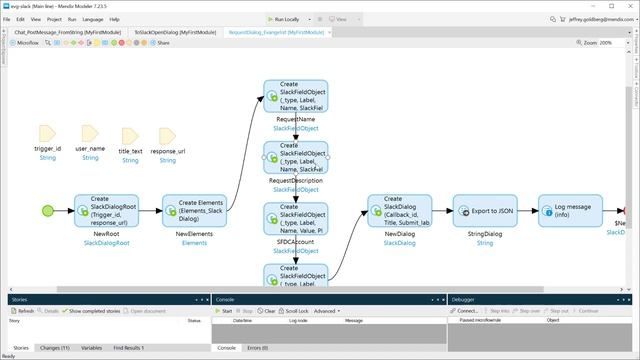
Task: Click the jeffrey.goldberg account link
Action: point(601,19)
